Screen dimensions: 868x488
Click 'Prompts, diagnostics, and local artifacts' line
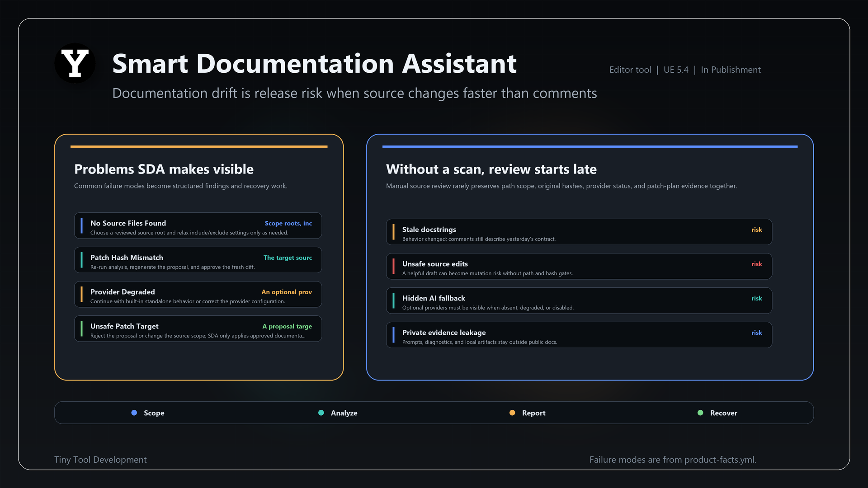[480, 342]
